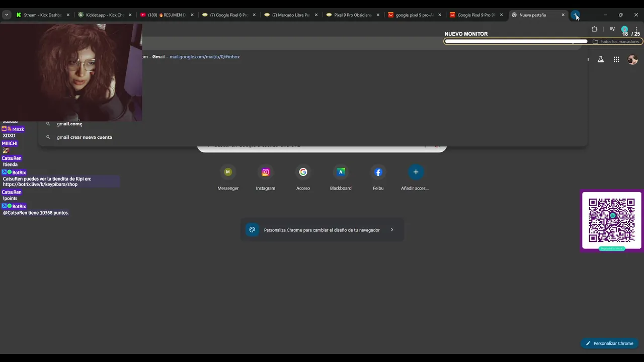Open the Acceso Google shortcut
This screenshot has width=644, height=362.
[303, 177]
